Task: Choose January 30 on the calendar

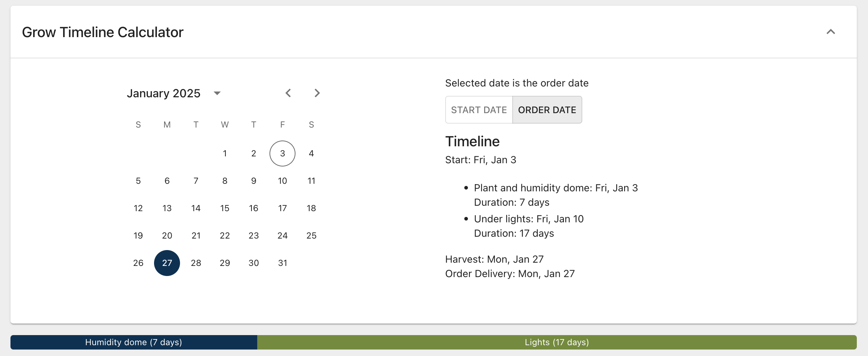Action: pyautogui.click(x=254, y=263)
